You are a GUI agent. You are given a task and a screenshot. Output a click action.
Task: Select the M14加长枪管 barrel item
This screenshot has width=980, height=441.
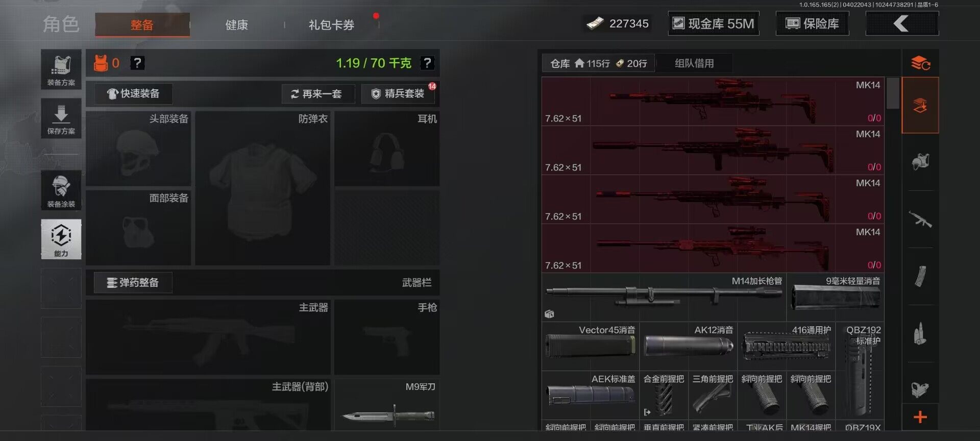coord(664,297)
